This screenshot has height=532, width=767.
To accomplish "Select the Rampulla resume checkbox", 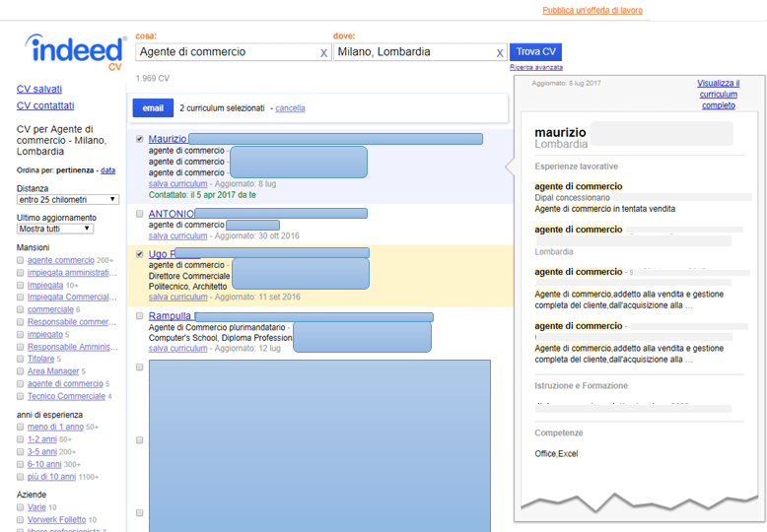I will coord(139,316).
